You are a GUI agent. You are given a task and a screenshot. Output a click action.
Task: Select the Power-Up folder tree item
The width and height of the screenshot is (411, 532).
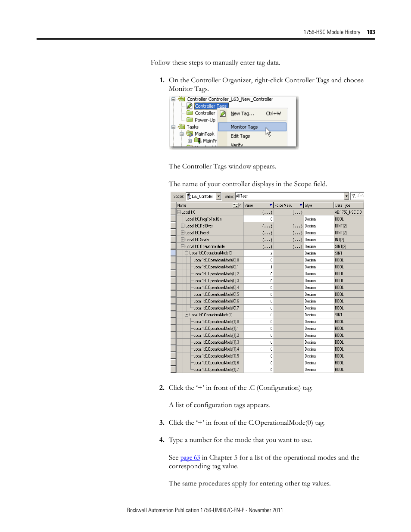pos(205,120)
